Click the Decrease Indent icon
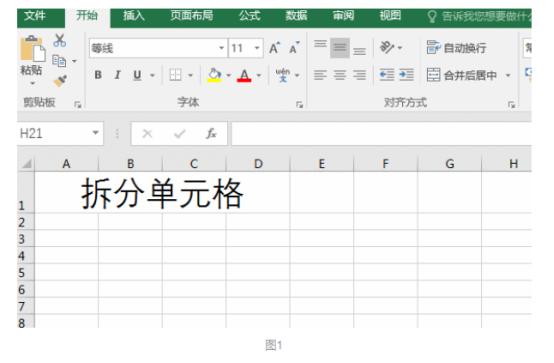Image resolution: width=554 pixels, height=363 pixels. (387, 75)
